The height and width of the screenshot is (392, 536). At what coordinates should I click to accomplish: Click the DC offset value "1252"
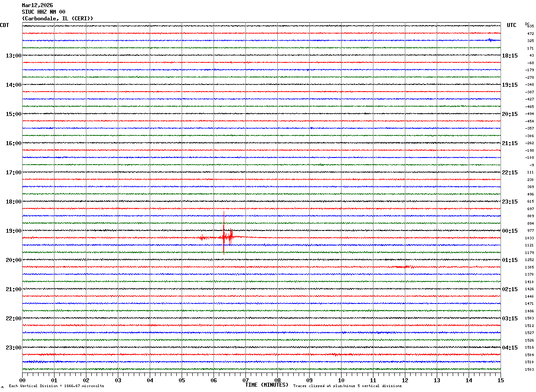point(529,260)
